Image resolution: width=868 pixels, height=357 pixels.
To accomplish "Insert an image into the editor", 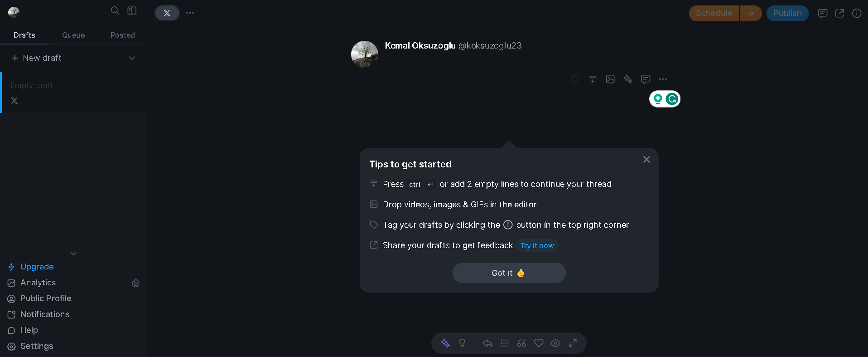I will pyautogui.click(x=610, y=79).
